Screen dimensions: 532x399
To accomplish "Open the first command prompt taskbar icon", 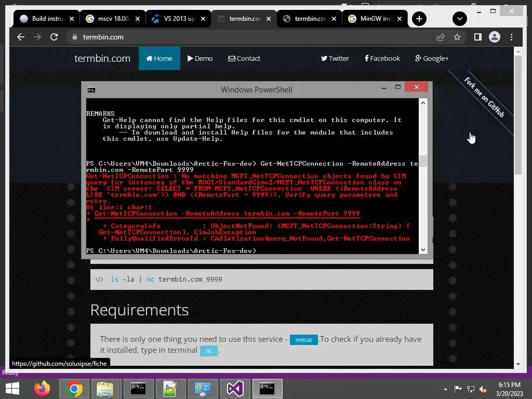I will pos(138,389).
